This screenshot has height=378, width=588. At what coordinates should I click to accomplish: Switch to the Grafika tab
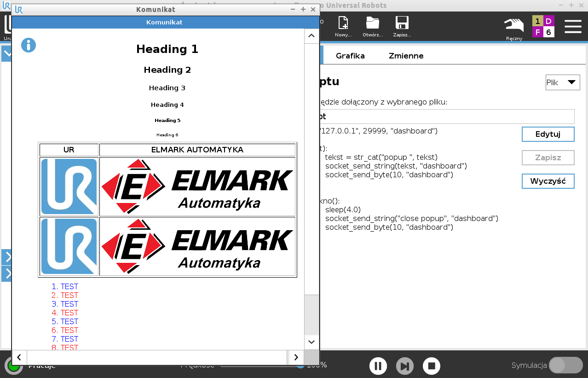(350, 56)
